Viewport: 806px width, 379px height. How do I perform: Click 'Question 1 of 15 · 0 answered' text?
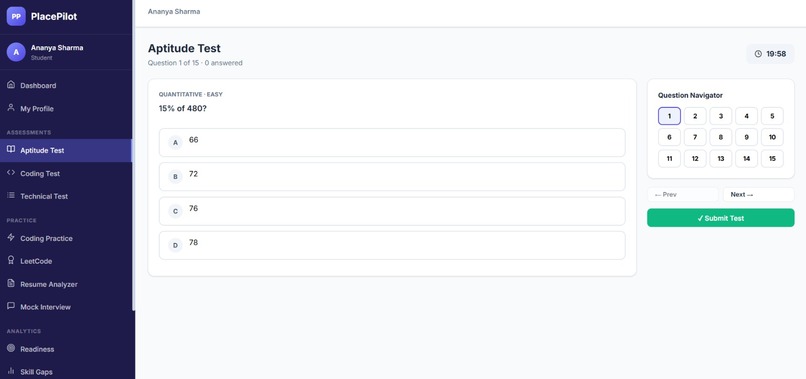point(195,63)
